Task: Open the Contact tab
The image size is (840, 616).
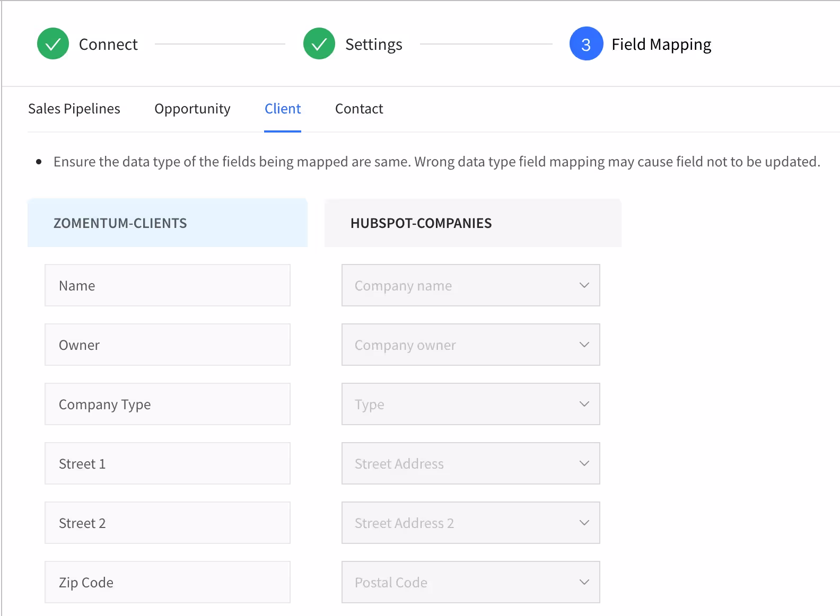Action: coord(359,109)
